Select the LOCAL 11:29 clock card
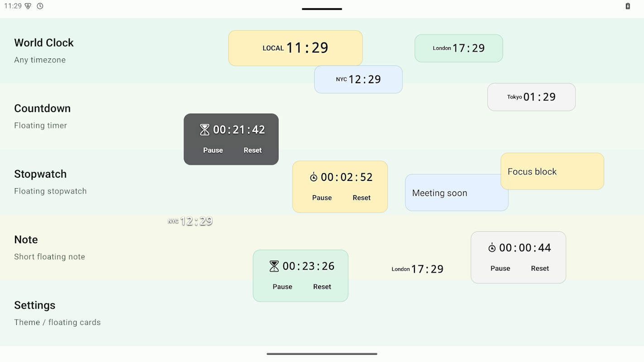 tap(295, 48)
